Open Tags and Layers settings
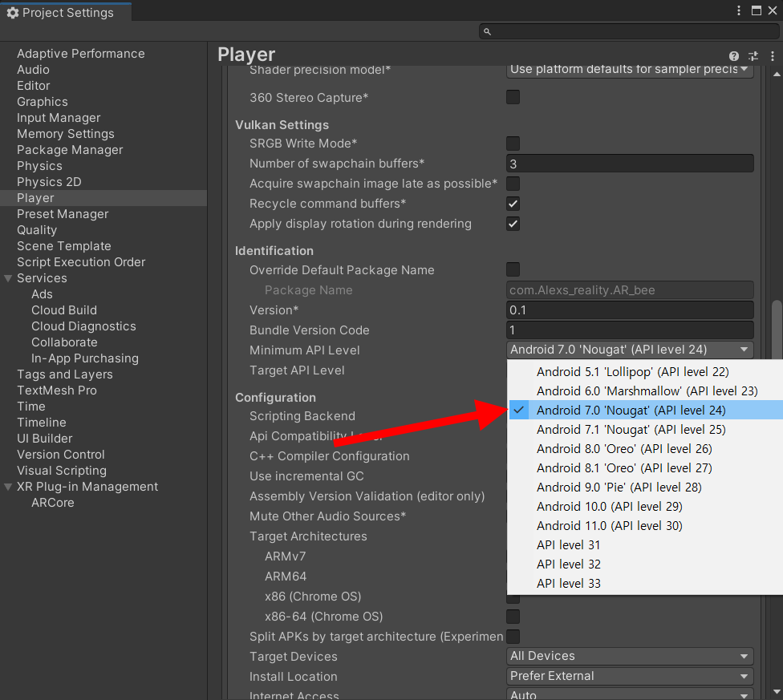The image size is (783, 700). pos(65,374)
